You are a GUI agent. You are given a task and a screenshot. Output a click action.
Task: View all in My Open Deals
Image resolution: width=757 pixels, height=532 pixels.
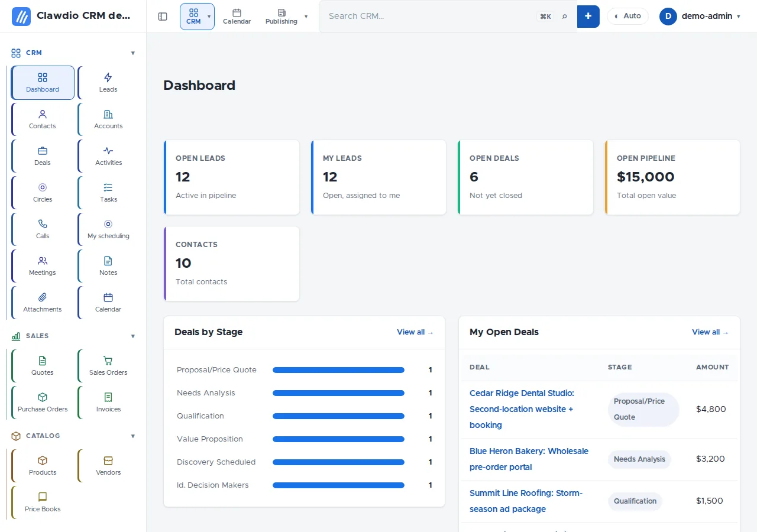710,332
